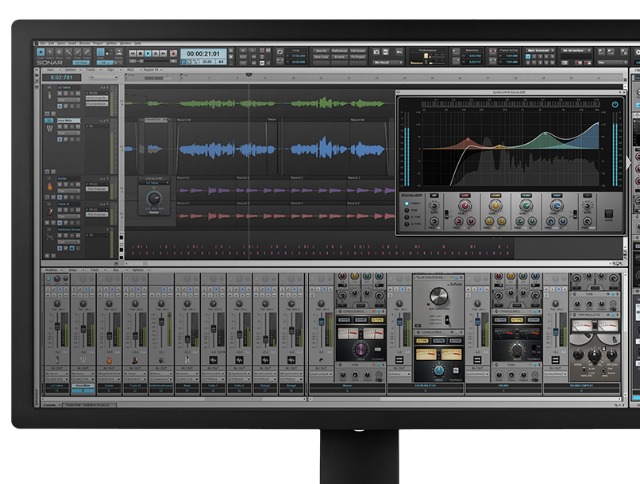Activate the Edit tool
Screen dimensions: 640x484
click(69, 52)
